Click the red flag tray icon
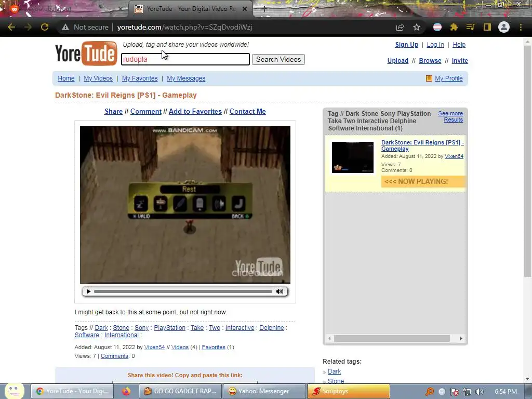 (x=455, y=392)
